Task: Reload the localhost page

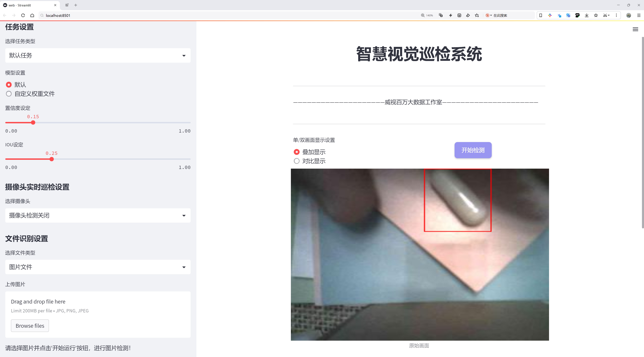Action: pos(23,15)
